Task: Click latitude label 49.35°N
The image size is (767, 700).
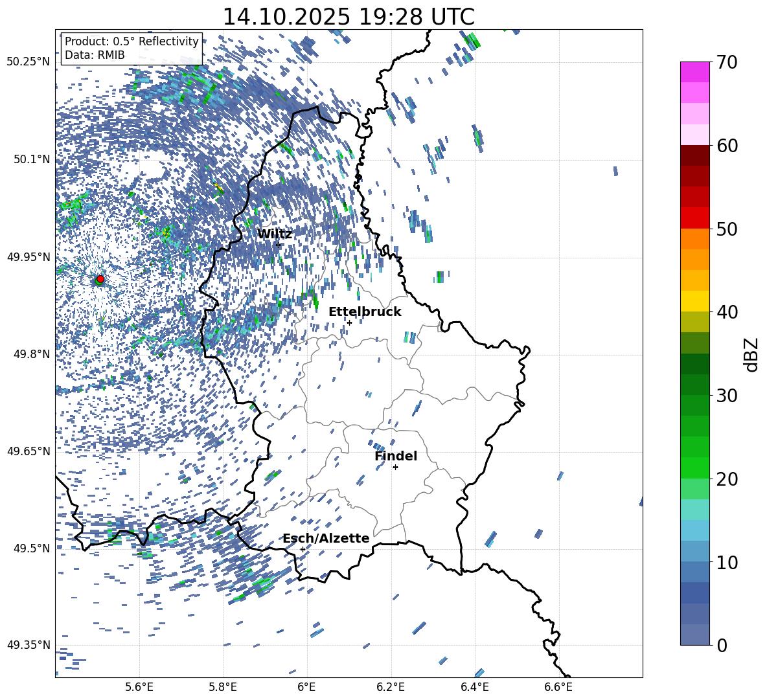Action: point(29,645)
